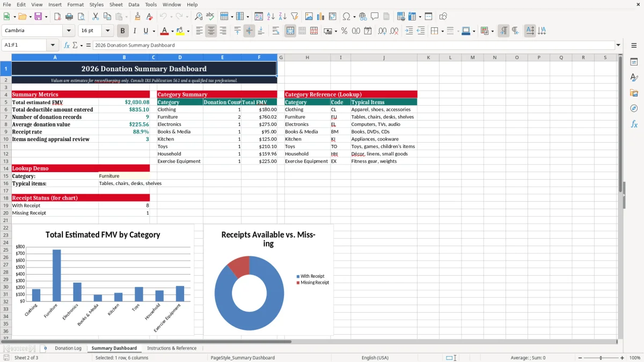Click Format as Percent icon
The image size is (644, 362).
[x=344, y=31]
